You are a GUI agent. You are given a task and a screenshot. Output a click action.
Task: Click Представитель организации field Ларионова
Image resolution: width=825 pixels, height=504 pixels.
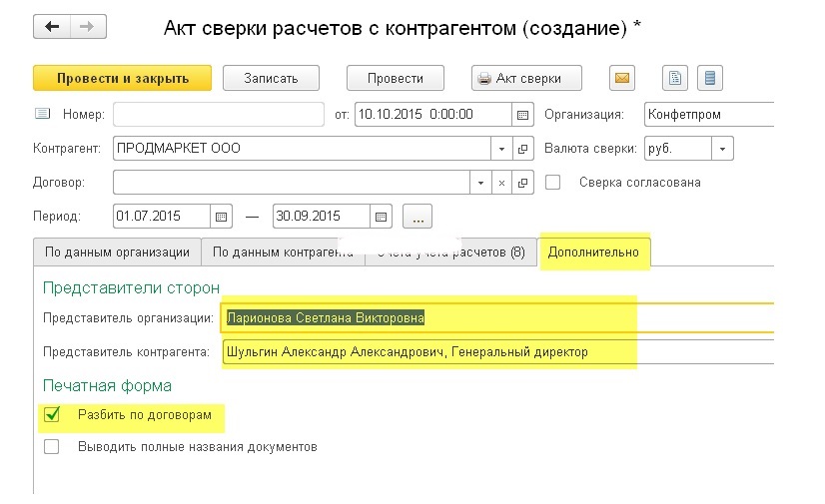pyautogui.click(x=497, y=318)
